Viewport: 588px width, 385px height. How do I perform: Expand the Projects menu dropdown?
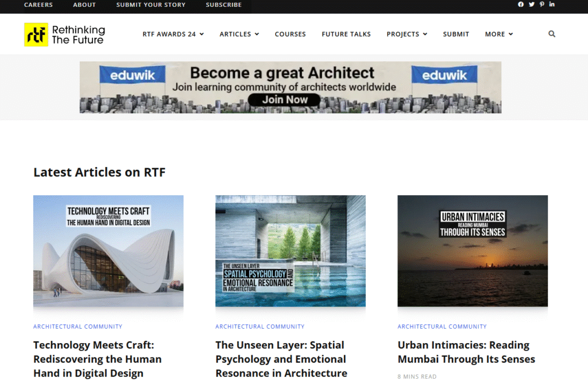click(x=407, y=34)
